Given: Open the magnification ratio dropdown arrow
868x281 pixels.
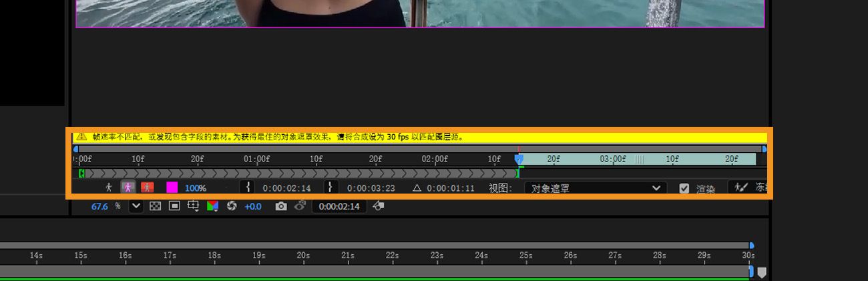Looking at the screenshot, I should pyautogui.click(x=136, y=206).
